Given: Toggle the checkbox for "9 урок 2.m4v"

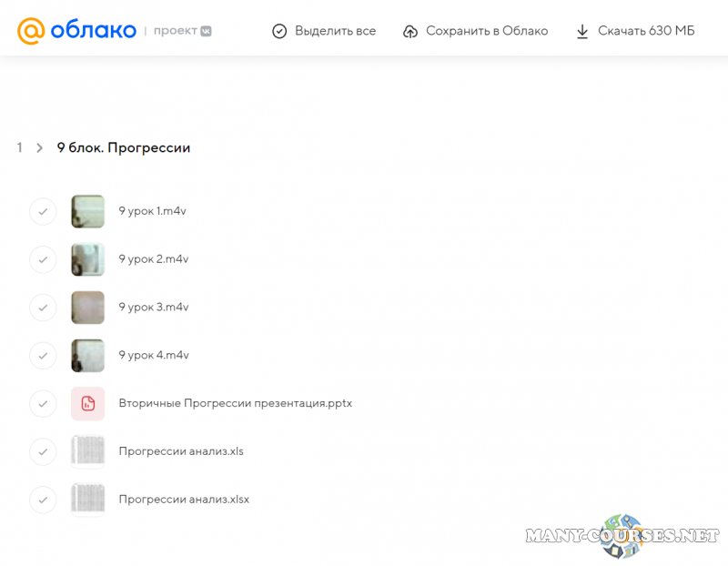Looking at the screenshot, I should (43, 259).
